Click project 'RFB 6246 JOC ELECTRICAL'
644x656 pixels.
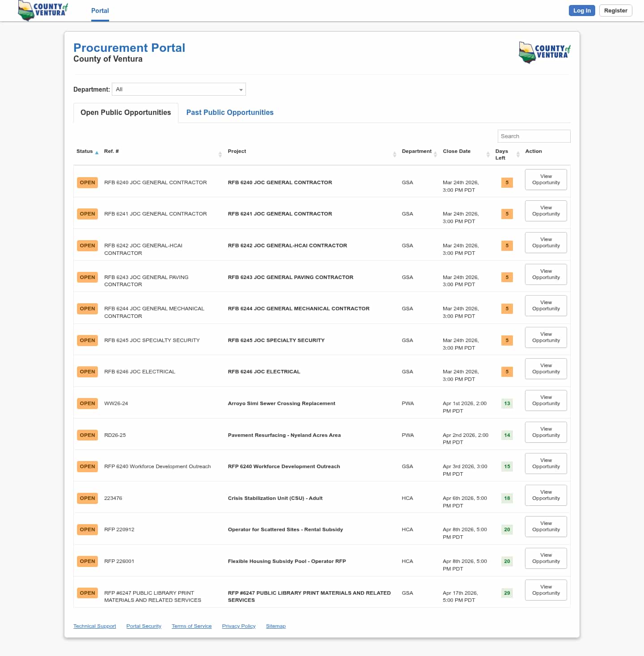coord(264,372)
